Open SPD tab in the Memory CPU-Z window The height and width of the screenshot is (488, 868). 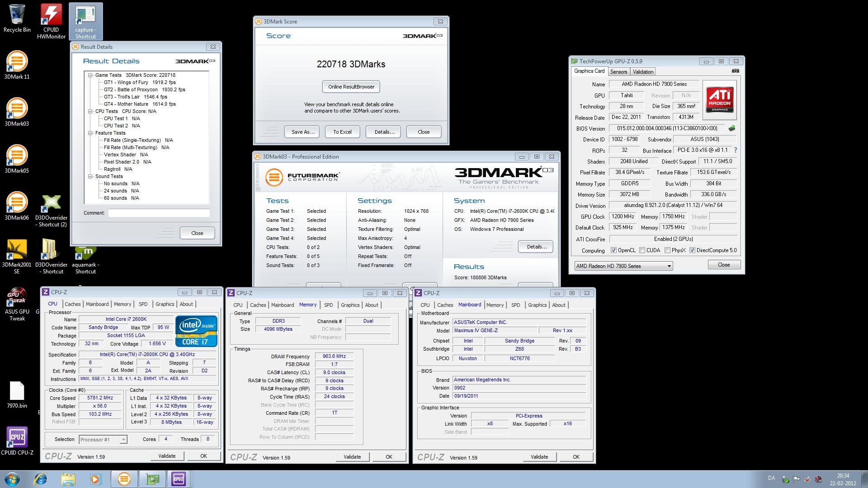(329, 305)
